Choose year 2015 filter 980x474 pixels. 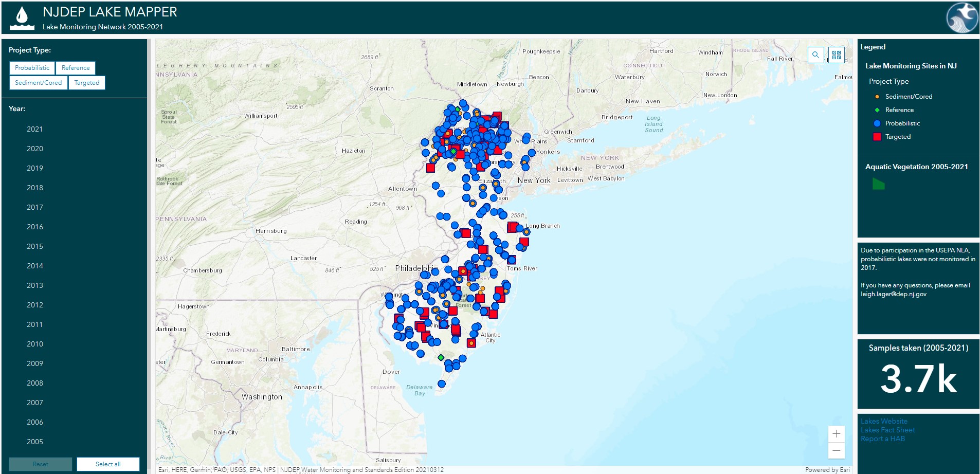tap(35, 246)
